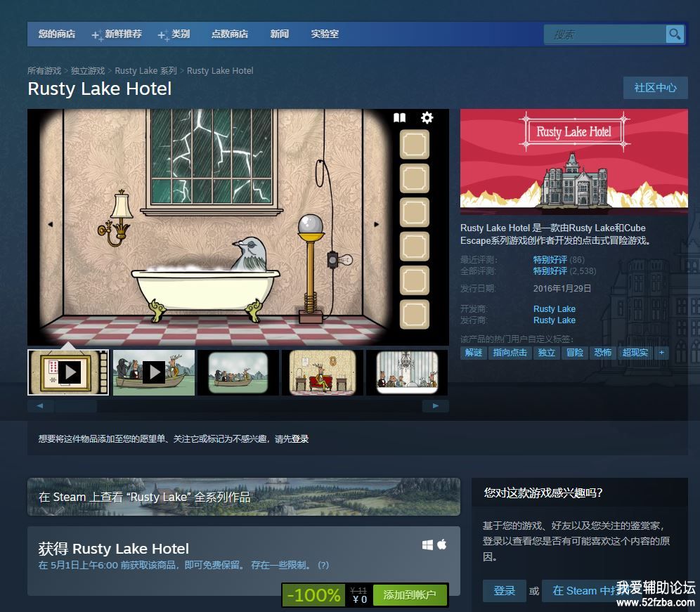
Task: Play the first trailer video thumbnail
Action: (x=68, y=372)
